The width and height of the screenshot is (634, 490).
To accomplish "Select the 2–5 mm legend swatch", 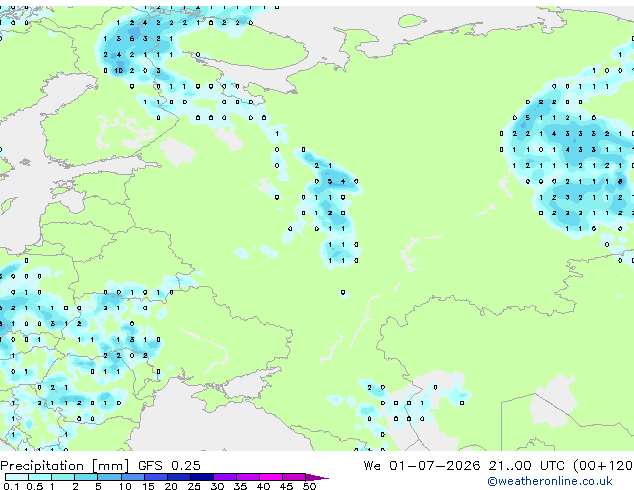I will click(x=86, y=477).
